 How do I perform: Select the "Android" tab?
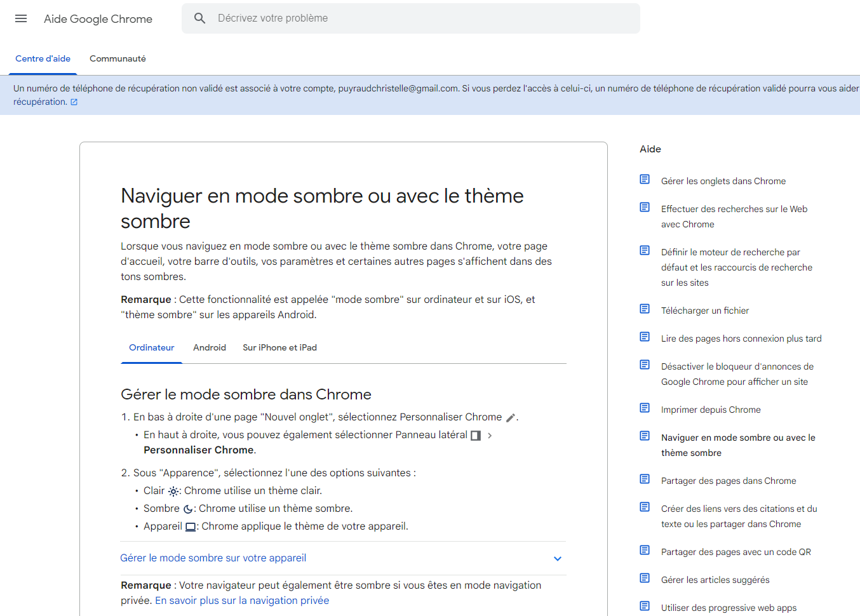[x=210, y=348]
